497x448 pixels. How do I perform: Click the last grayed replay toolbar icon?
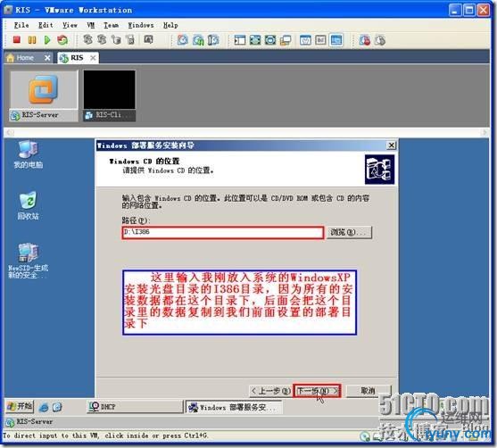tap(380, 40)
